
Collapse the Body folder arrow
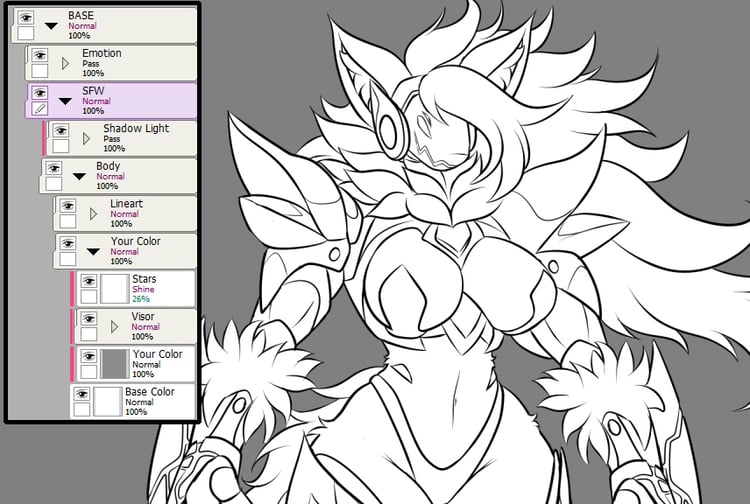(79, 176)
